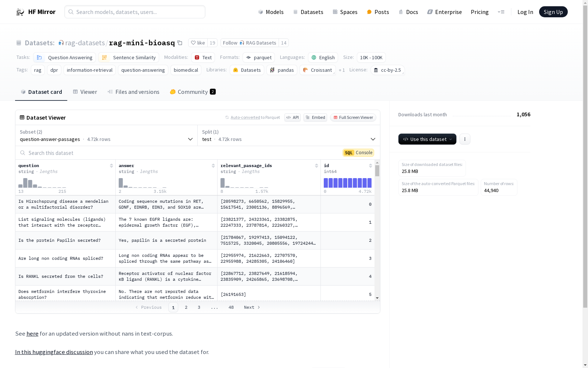Click the English language tag

[x=323, y=57]
